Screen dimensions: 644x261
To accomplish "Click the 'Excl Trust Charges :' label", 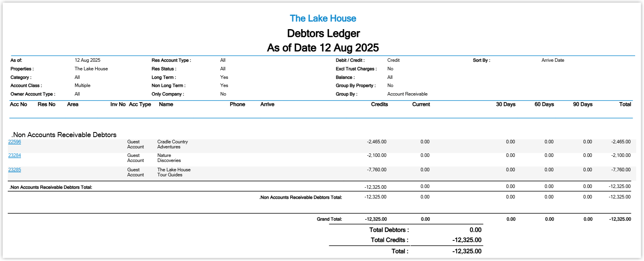I will coord(356,69).
